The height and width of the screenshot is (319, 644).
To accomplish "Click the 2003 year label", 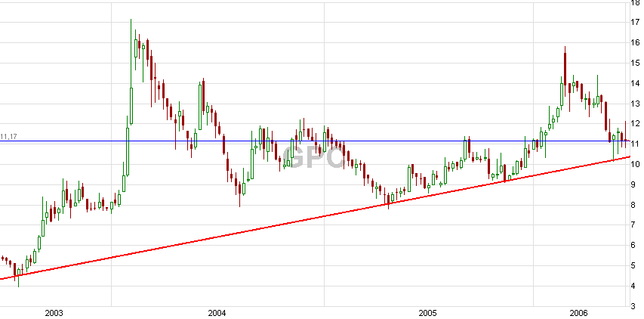I will pos(54,313).
